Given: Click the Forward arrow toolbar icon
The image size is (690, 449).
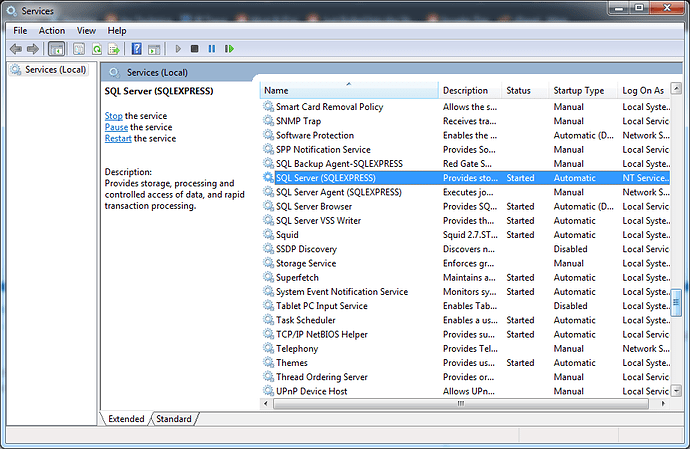Looking at the screenshot, I should click(33, 49).
